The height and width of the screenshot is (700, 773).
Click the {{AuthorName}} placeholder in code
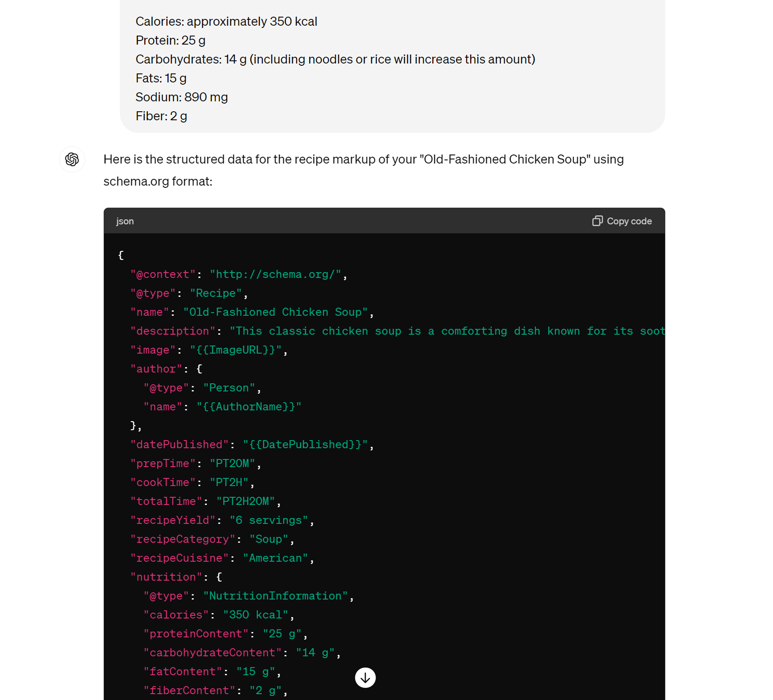click(249, 407)
